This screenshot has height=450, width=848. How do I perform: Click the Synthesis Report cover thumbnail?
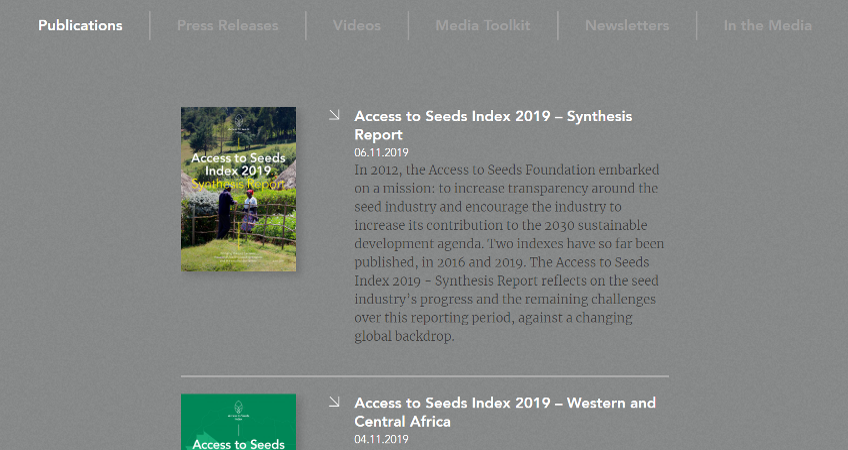[238, 189]
